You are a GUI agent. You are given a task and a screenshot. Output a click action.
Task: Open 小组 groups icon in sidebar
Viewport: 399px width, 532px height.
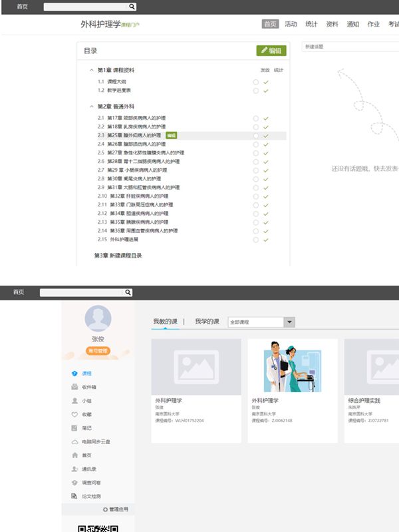[x=74, y=401]
